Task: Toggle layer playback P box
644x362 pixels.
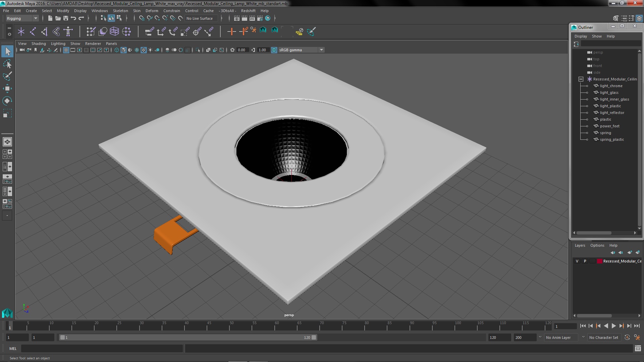Action: [x=585, y=261]
